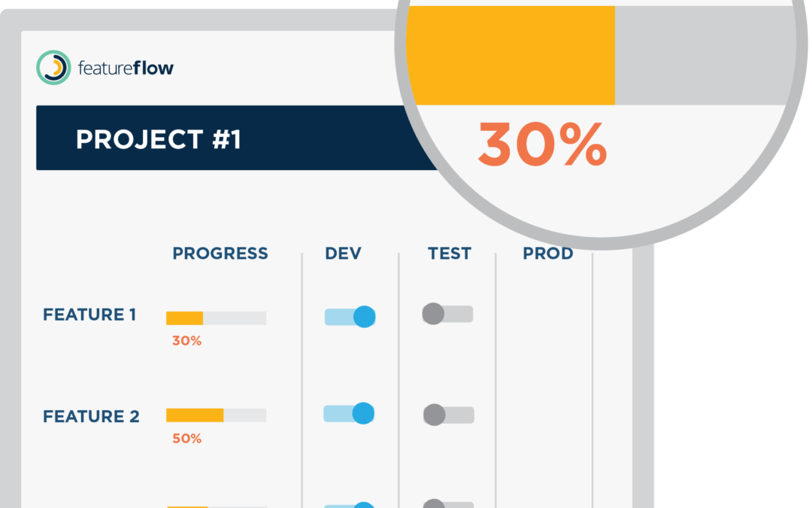Click the FEATURE 2 row label
Screen dimensions: 812x508
click(91, 415)
